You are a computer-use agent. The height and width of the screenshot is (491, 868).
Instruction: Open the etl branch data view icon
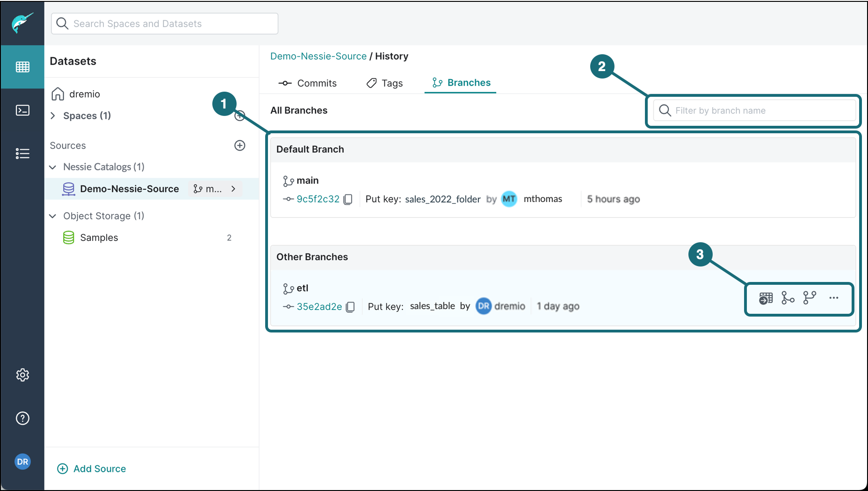tap(766, 298)
